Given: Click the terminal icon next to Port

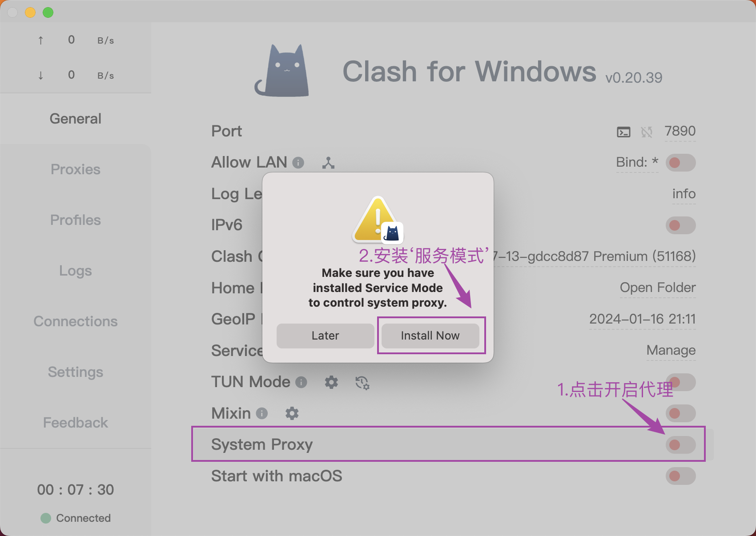Looking at the screenshot, I should click(623, 132).
